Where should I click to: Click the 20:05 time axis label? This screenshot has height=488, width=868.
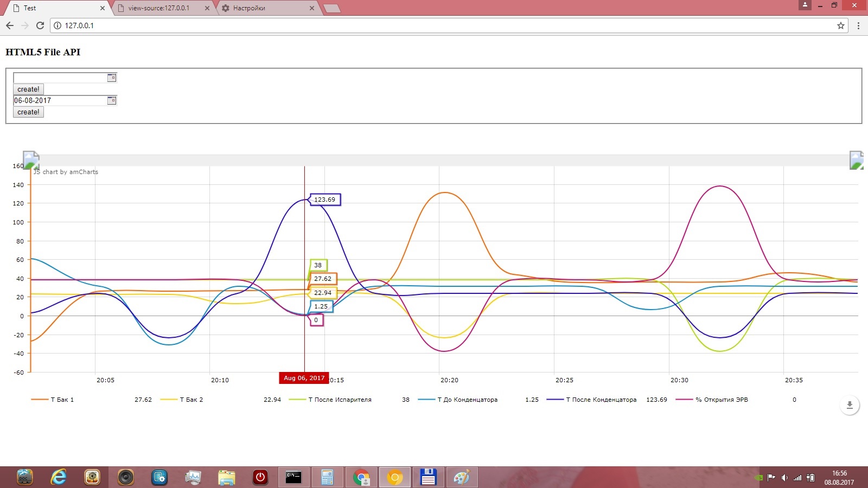pyautogui.click(x=105, y=380)
